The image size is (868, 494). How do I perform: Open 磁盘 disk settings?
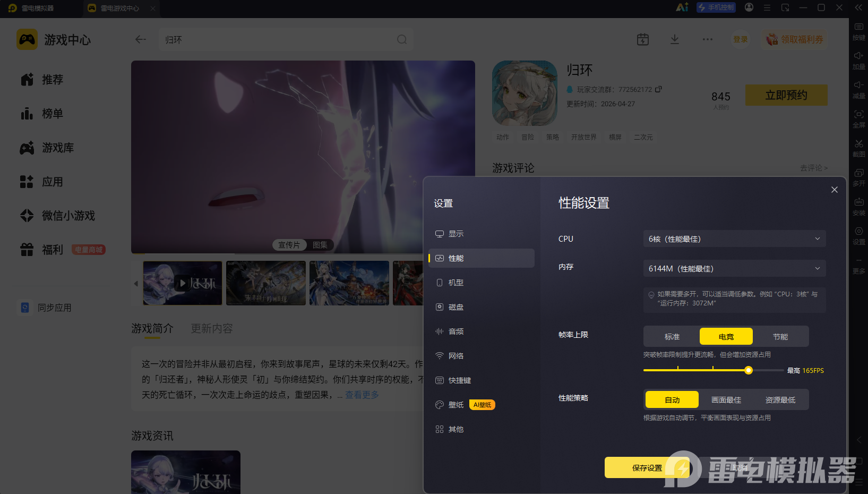tap(481, 307)
